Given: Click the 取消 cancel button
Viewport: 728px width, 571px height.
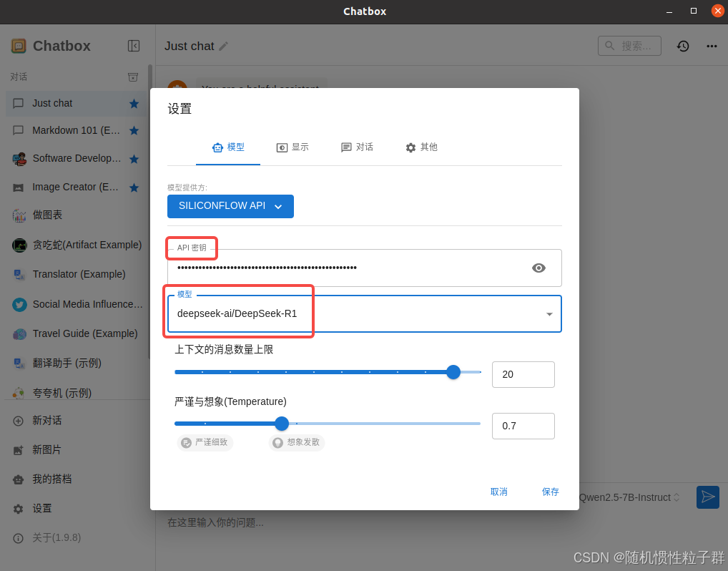Looking at the screenshot, I should [499, 492].
